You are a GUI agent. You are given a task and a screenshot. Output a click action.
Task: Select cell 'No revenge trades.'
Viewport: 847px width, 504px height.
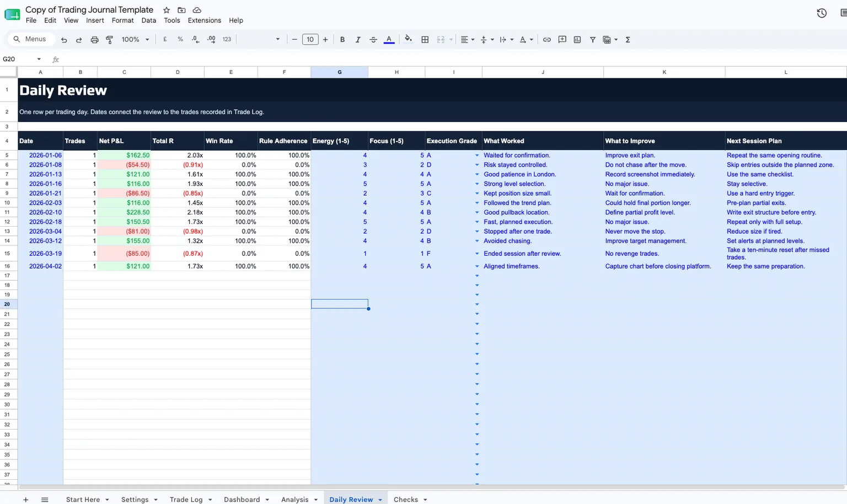click(x=664, y=254)
